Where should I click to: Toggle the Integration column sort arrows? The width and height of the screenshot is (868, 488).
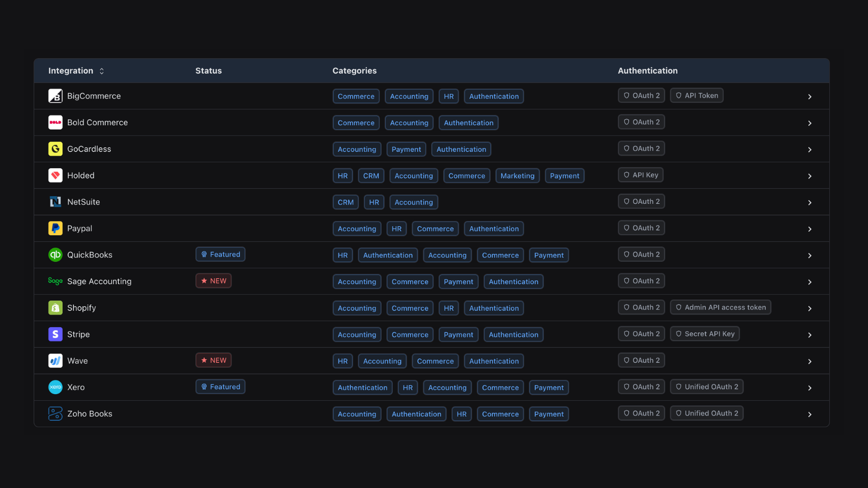(x=101, y=70)
